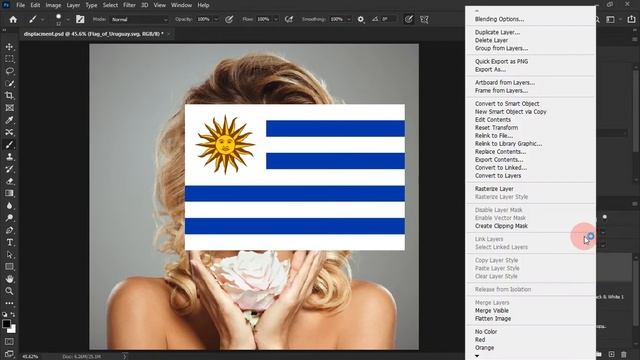Enable airbrush-style build-up effects
The width and height of the screenshot is (640, 360).
[289, 19]
